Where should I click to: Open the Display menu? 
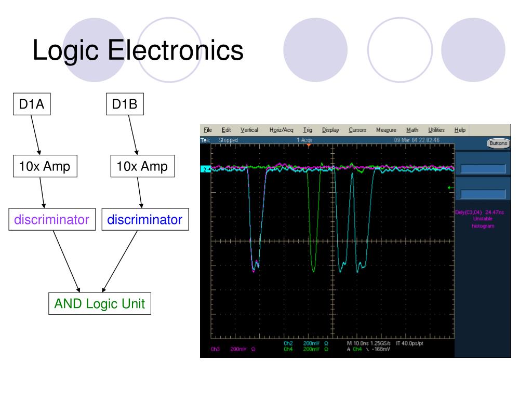click(330, 130)
